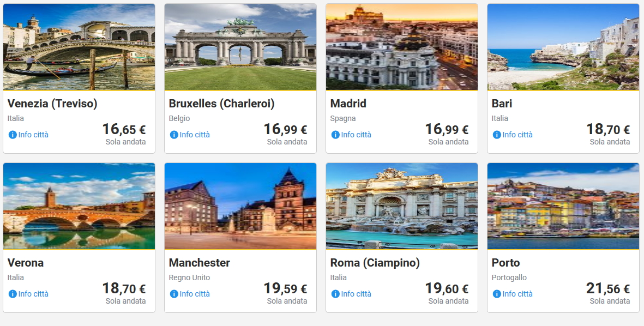Select the 16,65 € Venezia fare
The width and height of the screenshot is (644, 326).
[124, 130]
